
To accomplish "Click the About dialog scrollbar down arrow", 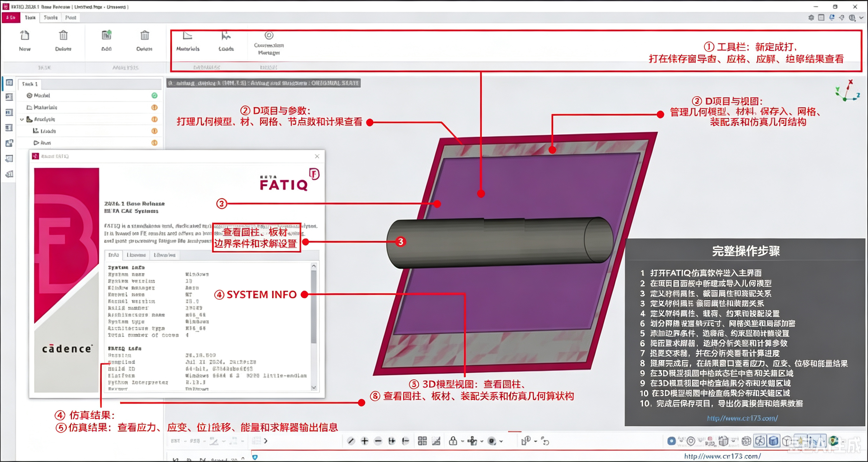I will [x=314, y=387].
